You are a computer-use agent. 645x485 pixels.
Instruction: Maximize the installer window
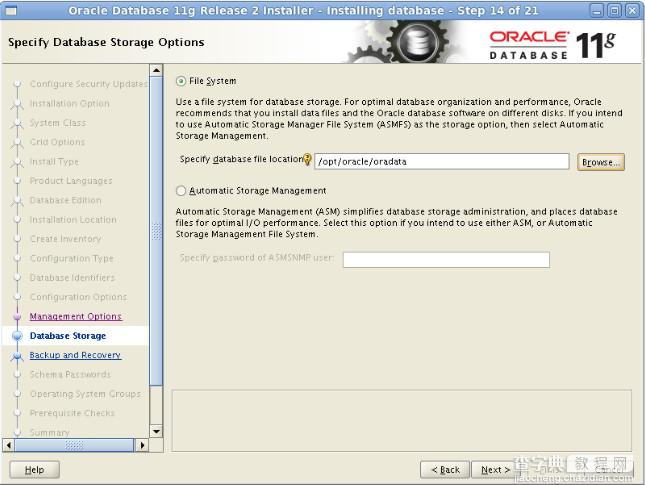614,11
